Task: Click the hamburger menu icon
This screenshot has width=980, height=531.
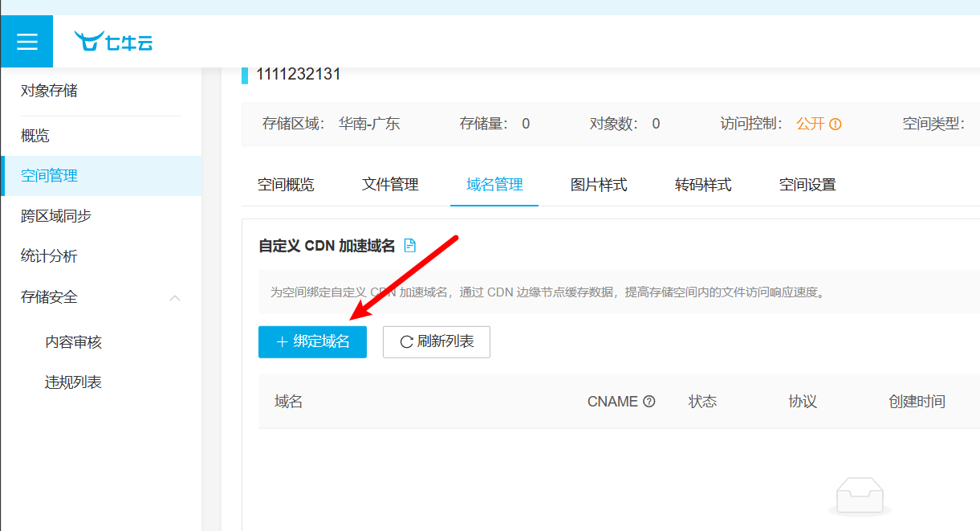Action: click(x=26, y=42)
